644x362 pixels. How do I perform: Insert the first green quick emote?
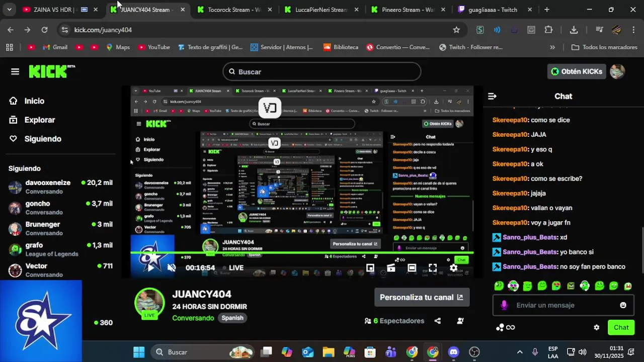[499, 286]
